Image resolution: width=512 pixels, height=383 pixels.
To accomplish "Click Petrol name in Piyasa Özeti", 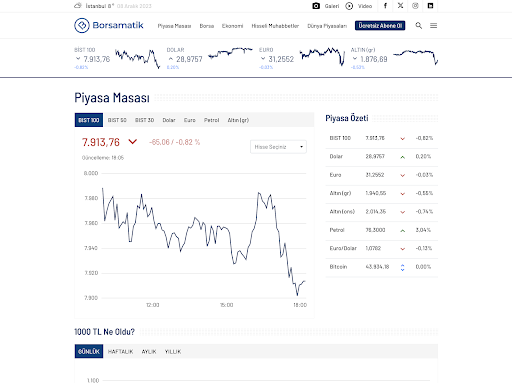I will click(x=337, y=230).
